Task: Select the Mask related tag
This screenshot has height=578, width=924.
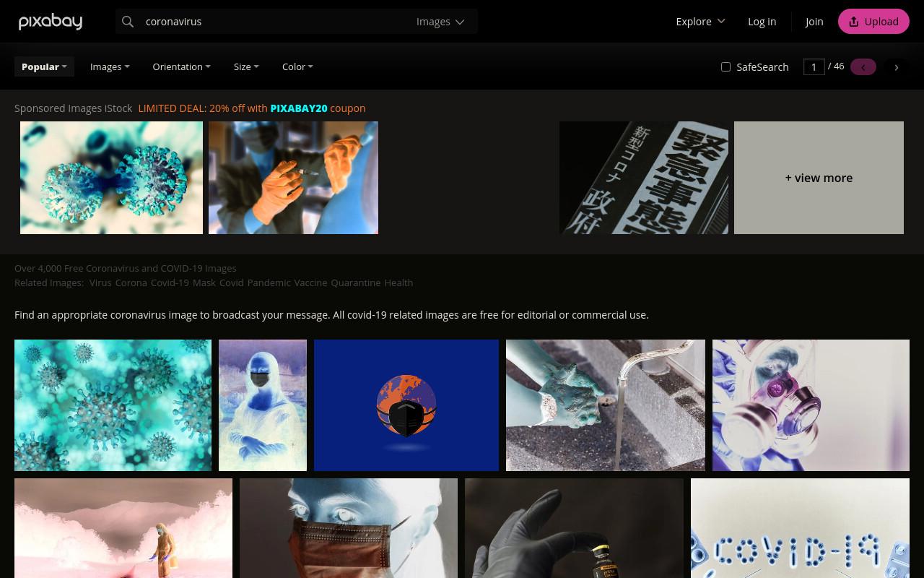Action: coord(204,282)
